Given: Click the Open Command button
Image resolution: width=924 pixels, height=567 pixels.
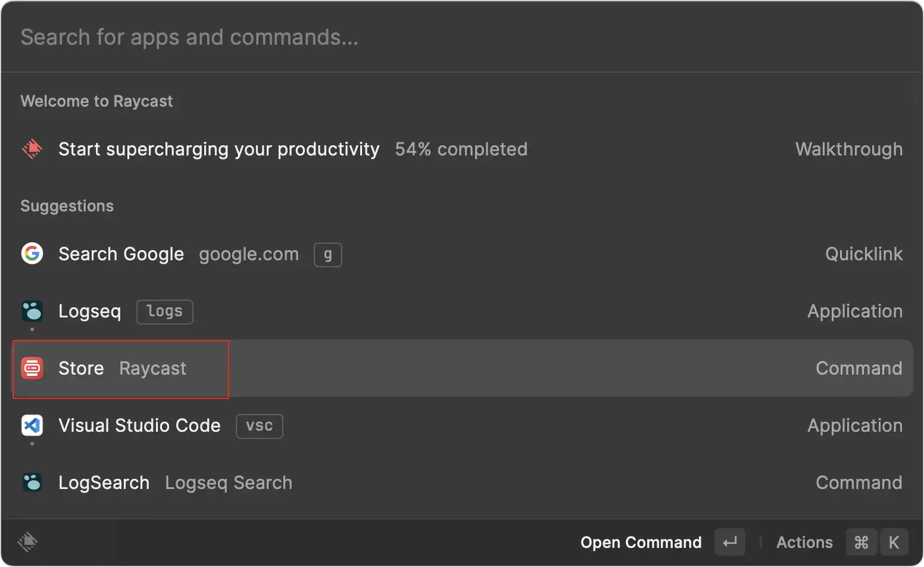Looking at the screenshot, I should [641, 542].
